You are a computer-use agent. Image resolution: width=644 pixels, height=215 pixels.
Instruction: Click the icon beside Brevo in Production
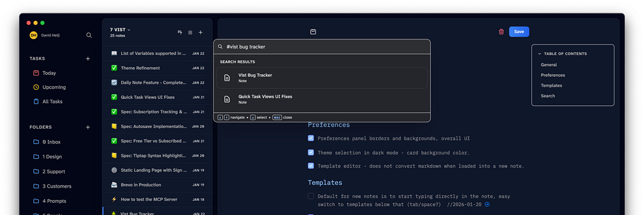(114, 185)
